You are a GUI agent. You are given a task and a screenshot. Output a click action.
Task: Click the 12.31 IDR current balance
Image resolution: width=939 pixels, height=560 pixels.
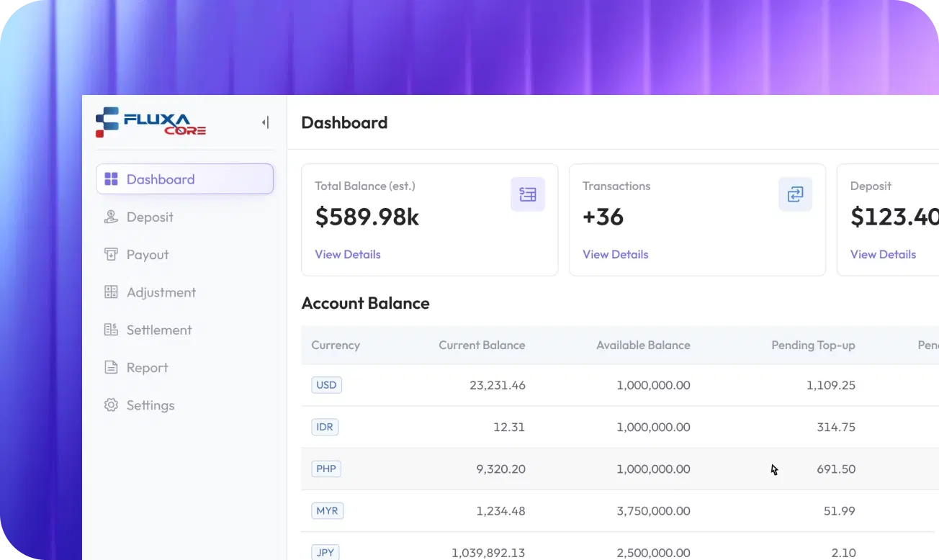pyautogui.click(x=509, y=427)
